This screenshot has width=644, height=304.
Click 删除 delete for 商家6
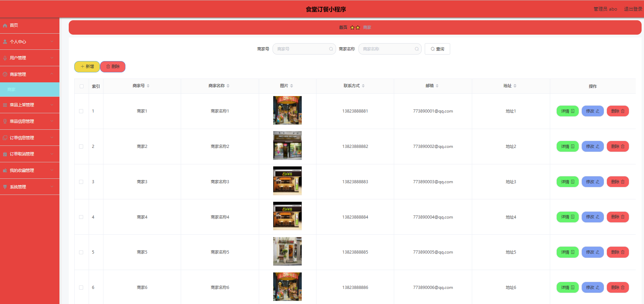coord(618,288)
